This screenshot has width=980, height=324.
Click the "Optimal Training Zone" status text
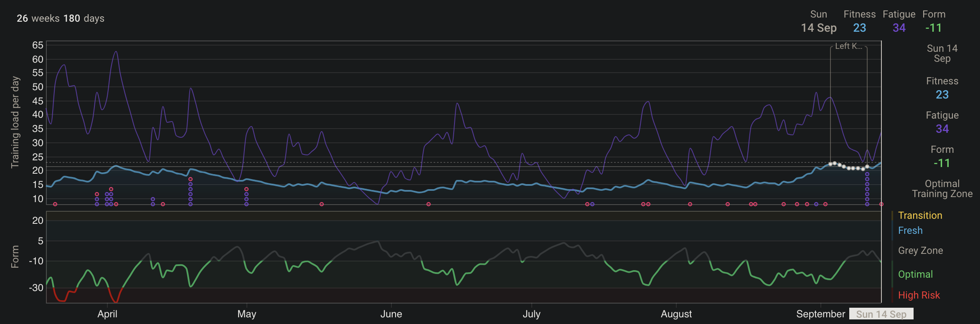click(x=942, y=189)
